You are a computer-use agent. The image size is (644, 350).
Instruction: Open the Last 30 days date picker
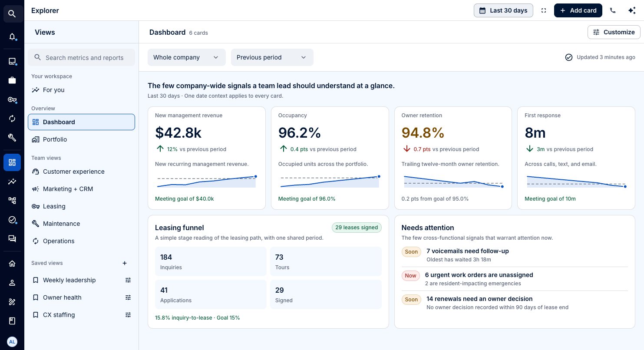(503, 10)
